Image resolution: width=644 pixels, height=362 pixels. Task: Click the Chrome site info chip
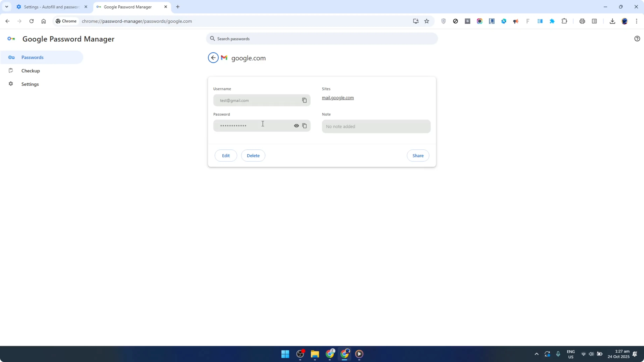(66, 21)
